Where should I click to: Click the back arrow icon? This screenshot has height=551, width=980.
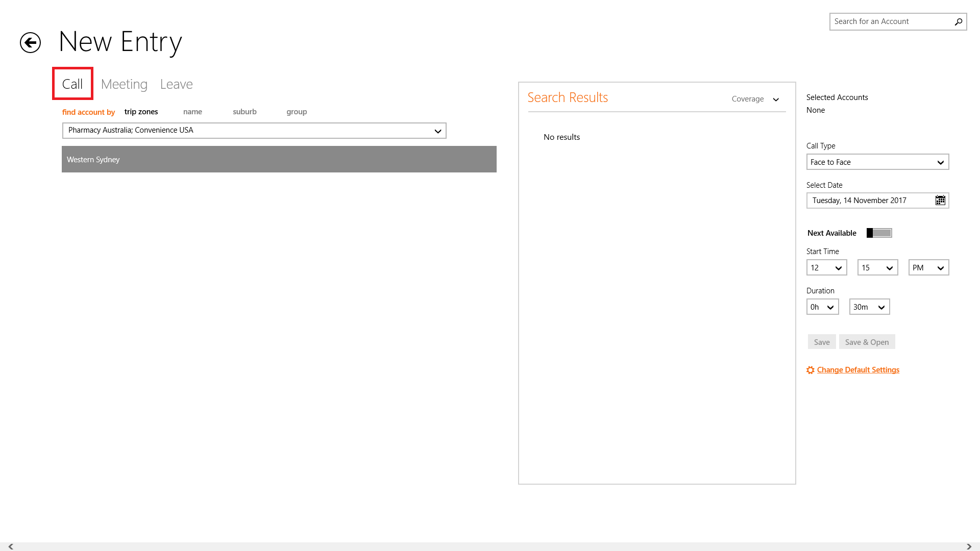[x=30, y=42]
